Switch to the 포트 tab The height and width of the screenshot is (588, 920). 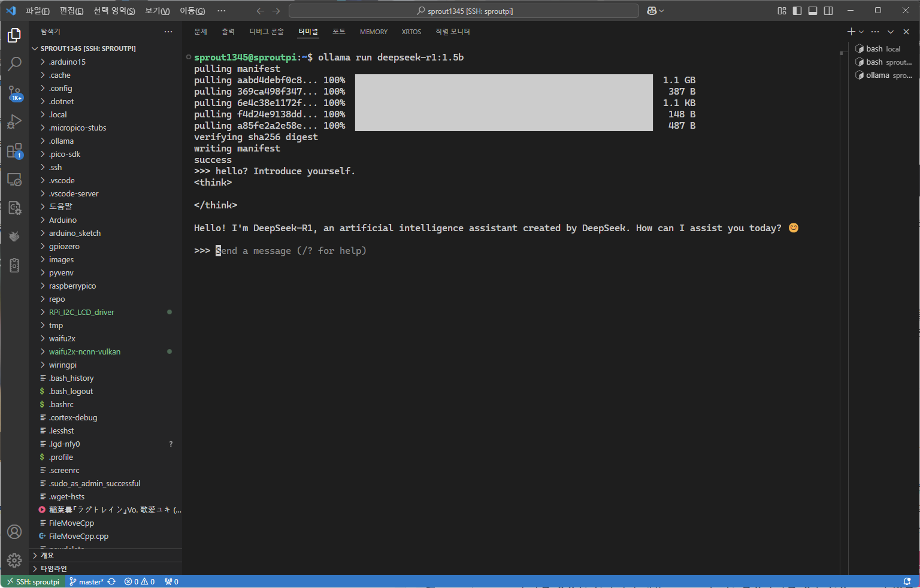tap(339, 32)
